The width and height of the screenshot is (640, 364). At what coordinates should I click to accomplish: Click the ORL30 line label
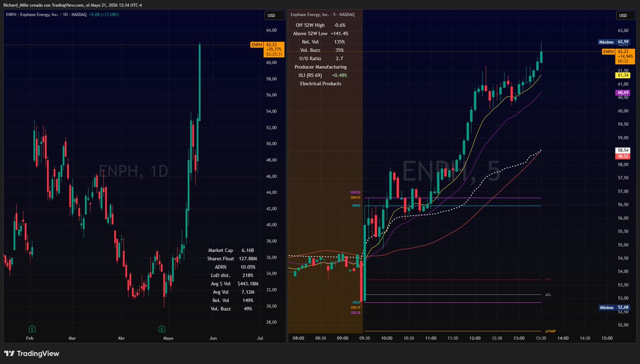pos(355,313)
